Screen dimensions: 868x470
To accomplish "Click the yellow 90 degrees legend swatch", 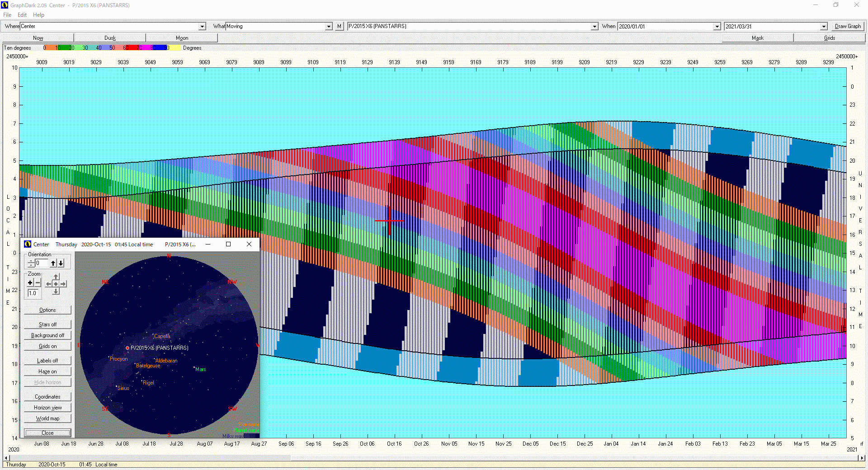I will [174, 48].
